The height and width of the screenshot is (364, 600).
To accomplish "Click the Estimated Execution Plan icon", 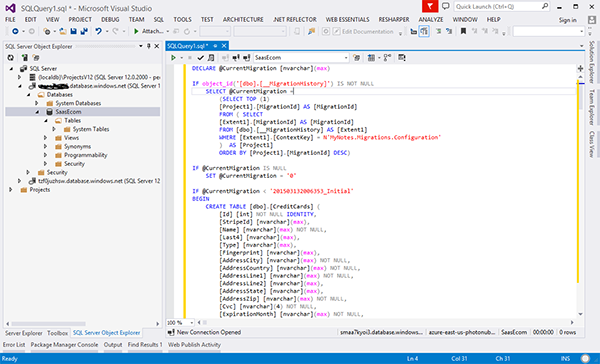I will pyautogui.click(x=211, y=57).
